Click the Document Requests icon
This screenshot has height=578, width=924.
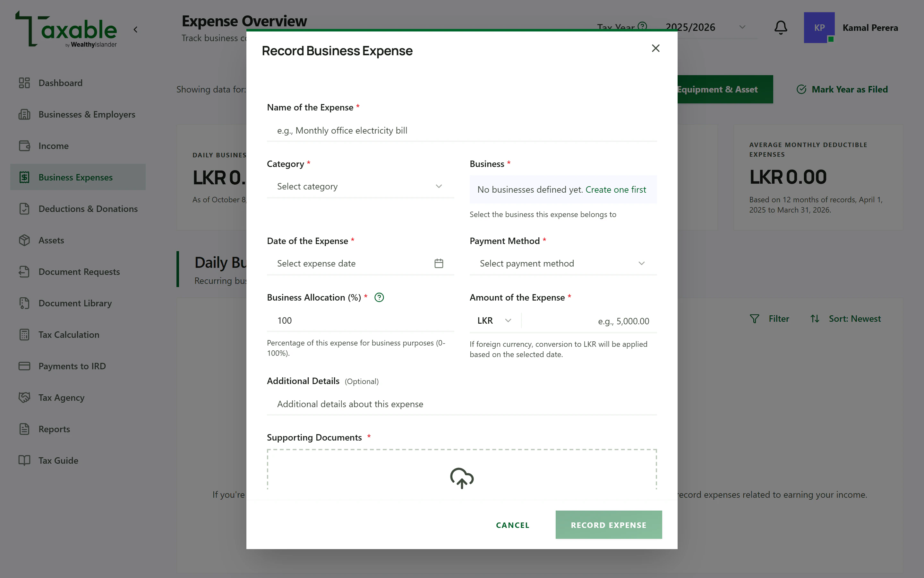24,271
